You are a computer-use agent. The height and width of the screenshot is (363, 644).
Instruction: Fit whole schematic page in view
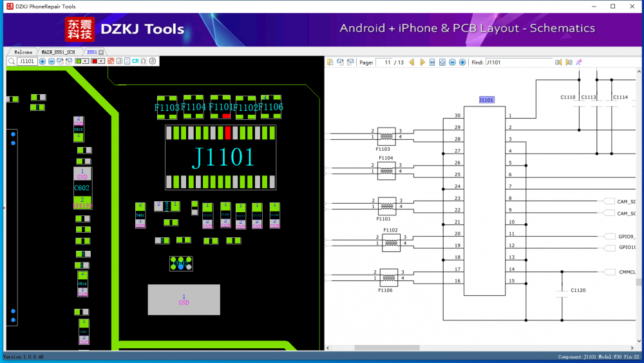click(442, 63)
